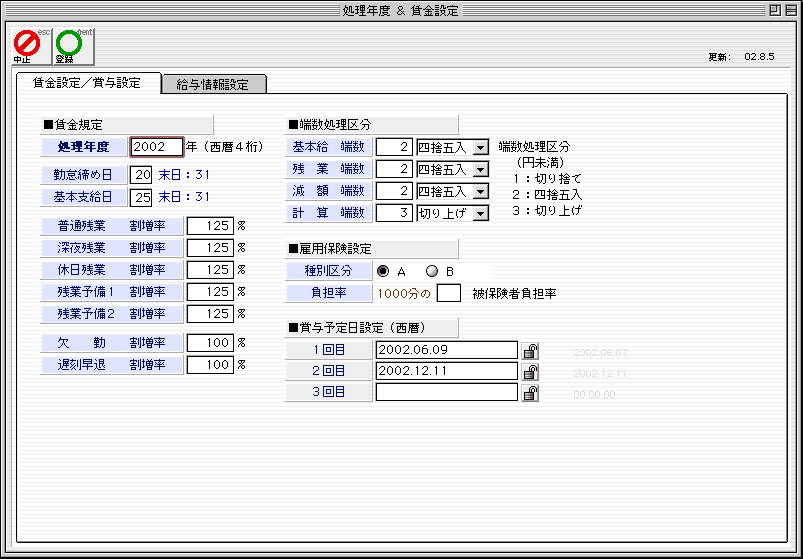Open the 計算 端数 切り上げ dropdown
The image size is (803, 559).
coord(480,213)
